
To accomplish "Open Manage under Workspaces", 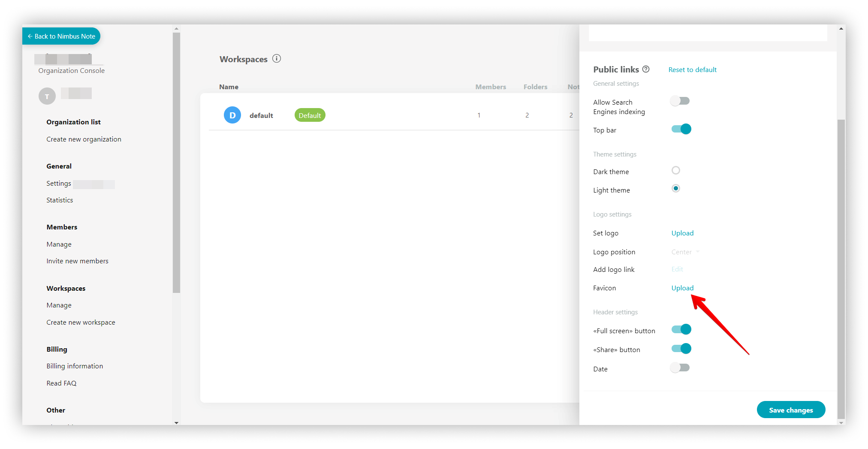I will tap(59, 305).
